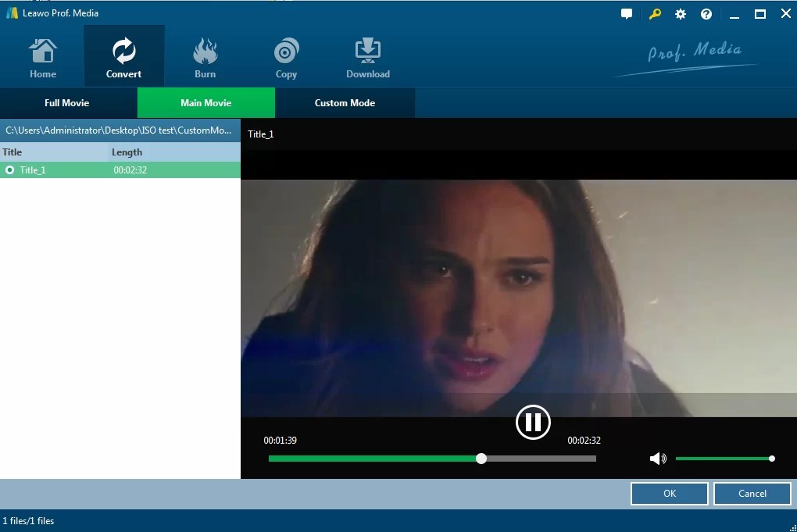Switch to Custom Mode

pyautogui.click(x=345, y=102)
